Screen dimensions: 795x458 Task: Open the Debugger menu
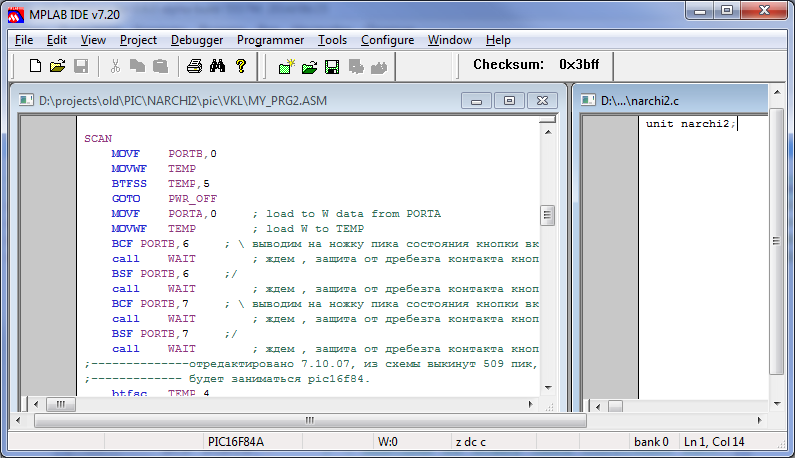click(197, 40)
